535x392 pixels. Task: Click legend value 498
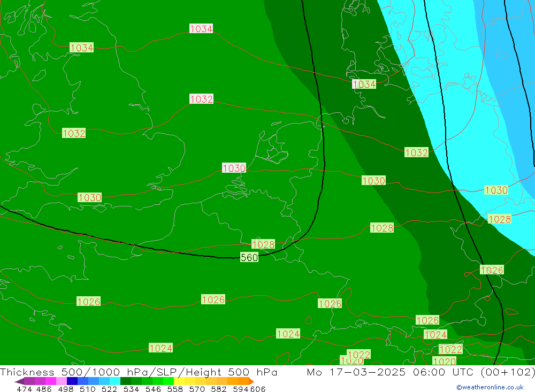[65, 389]
